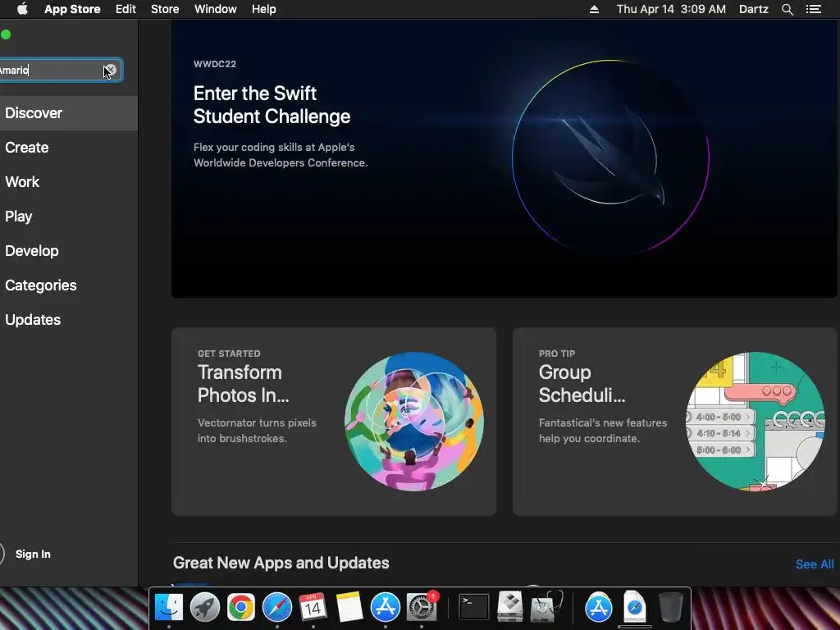This screenshot has height=630, width=840.
Task: Open the Trash in the dock
Action: pyautogui.click(x=670, y=606)
